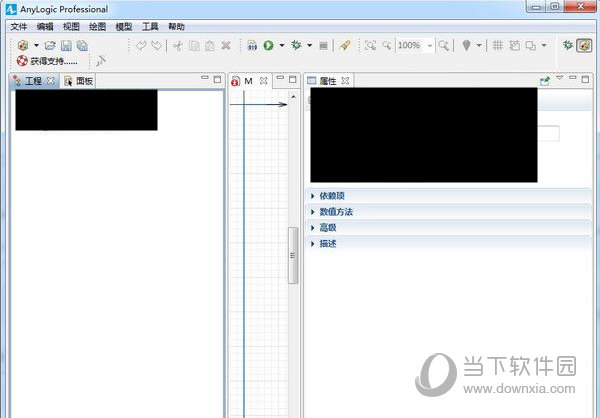The width and height of the screenshot is (600, 418).
Task: Open the properties panel view menu triangle
Action: tap(559, 78)
